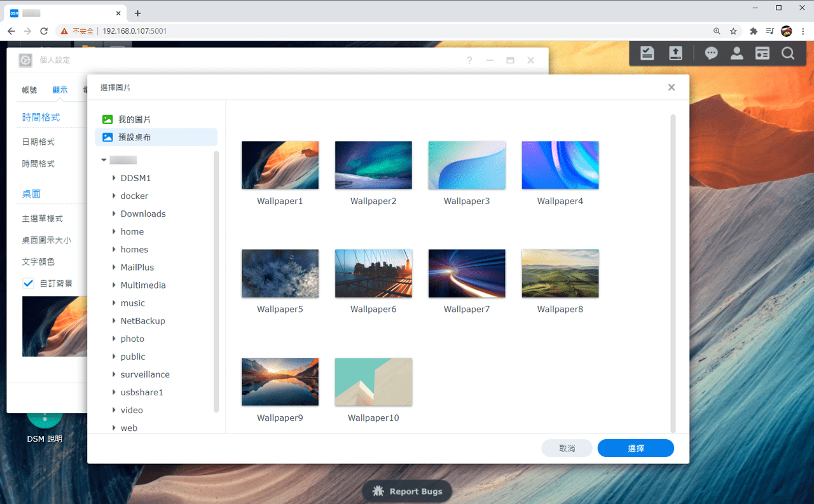Click the 選擇 button
The width and height of the screenshot is (814, 504).
pos(636,448)
